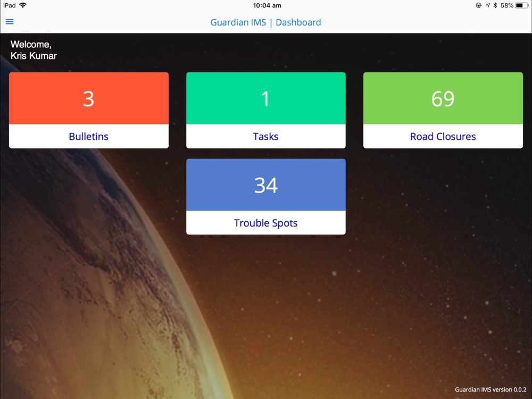
Task: Tap the Wi-Fi status icon
Action: tap(23, 5)
